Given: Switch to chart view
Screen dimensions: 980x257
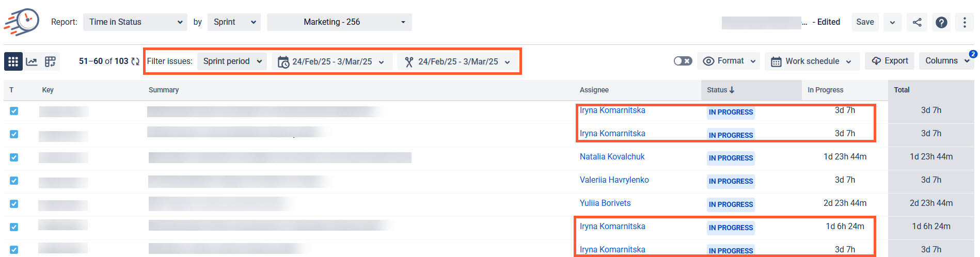Looking at the screenshot, I should click(31, 61).
